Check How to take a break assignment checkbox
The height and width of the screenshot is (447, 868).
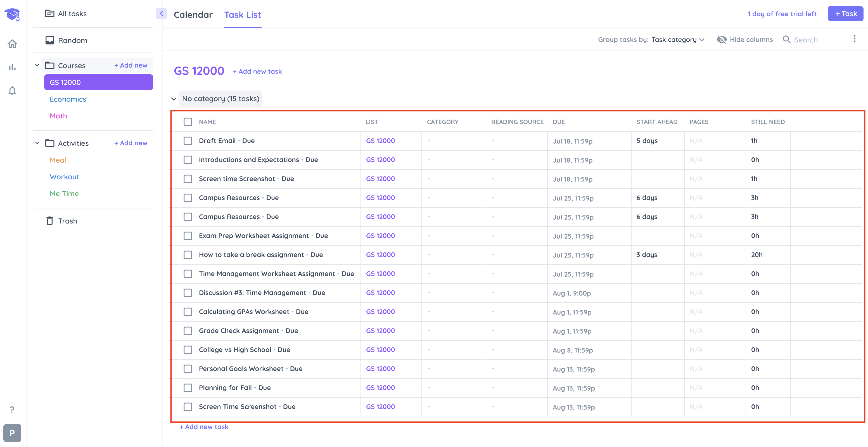click(x=188, y=255)
